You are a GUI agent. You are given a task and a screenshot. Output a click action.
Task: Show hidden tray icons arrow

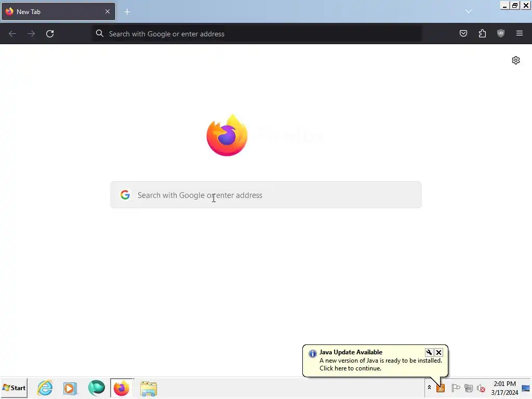tap(429, 388)
